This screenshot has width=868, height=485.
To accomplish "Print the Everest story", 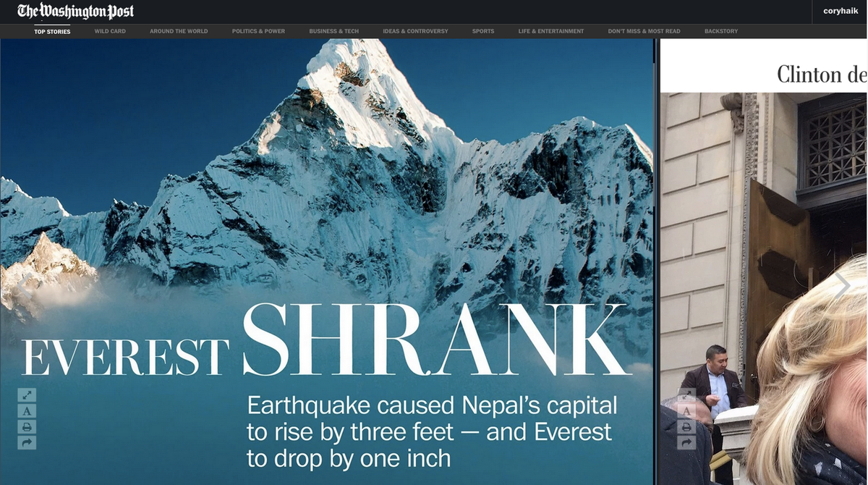I will [x=27, y=427].
